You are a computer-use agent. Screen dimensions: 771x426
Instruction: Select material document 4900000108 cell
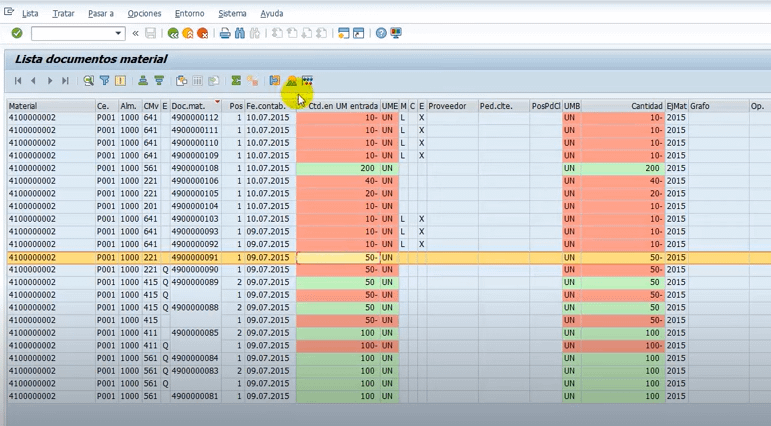(x=194, y=168)
